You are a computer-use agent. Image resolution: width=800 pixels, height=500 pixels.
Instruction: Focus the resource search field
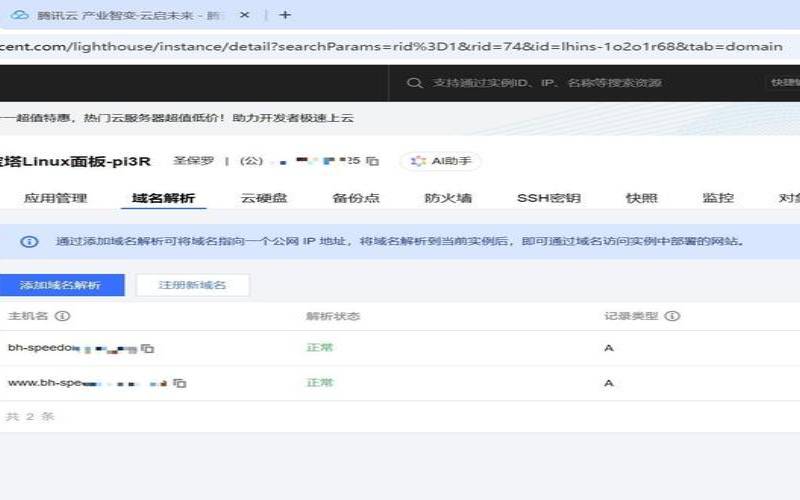(x=547, y=83)
